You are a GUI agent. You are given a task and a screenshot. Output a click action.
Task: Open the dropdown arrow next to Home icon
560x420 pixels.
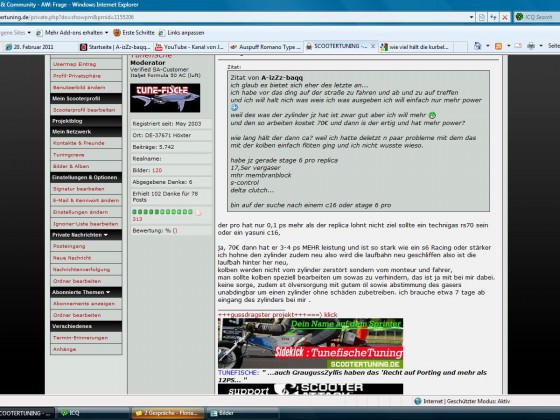click(488, 46)
